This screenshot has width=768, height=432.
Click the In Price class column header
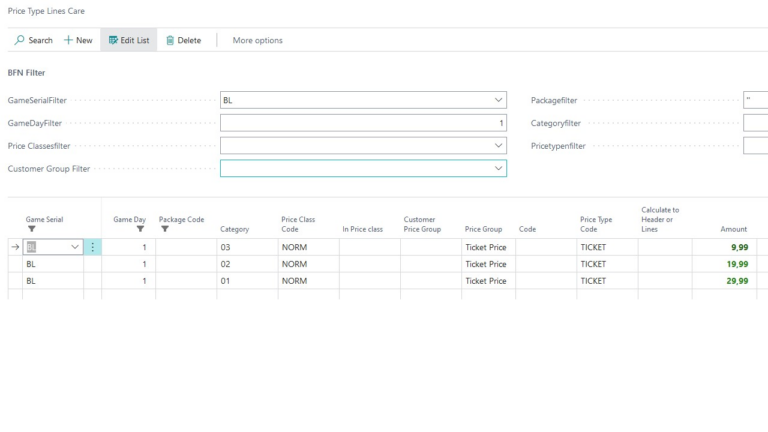(x=362, y=229)
